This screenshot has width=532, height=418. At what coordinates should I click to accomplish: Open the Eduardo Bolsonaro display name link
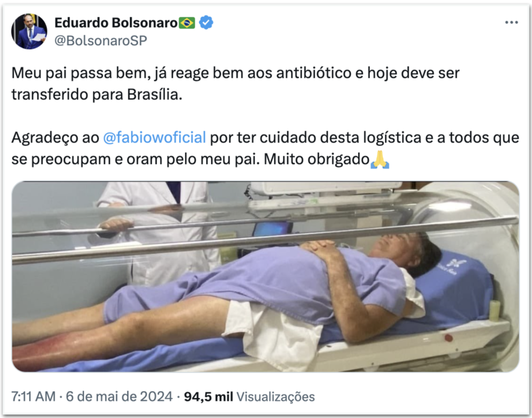(116, 23)
